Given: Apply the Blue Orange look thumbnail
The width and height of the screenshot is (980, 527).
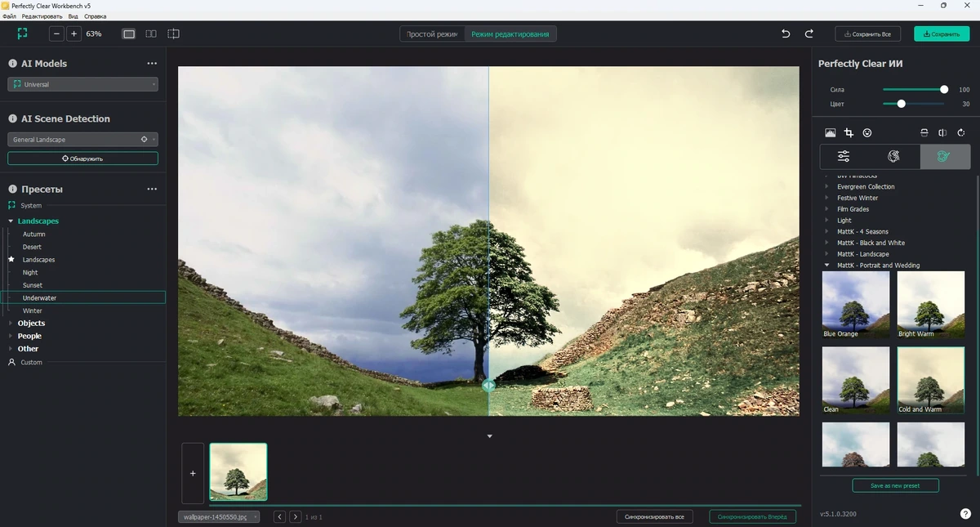Looking at the screenshot, I should pyautogui.click(x=856, y=305).
